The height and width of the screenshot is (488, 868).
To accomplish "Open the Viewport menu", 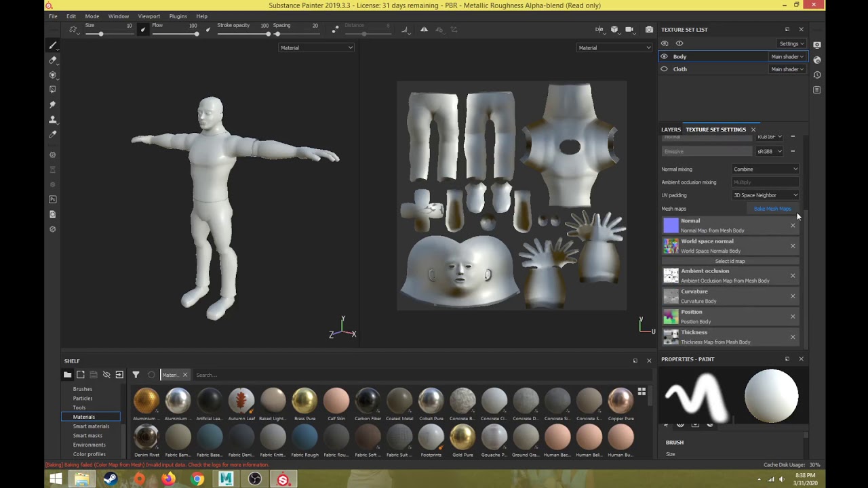I will tap(149, 16).
